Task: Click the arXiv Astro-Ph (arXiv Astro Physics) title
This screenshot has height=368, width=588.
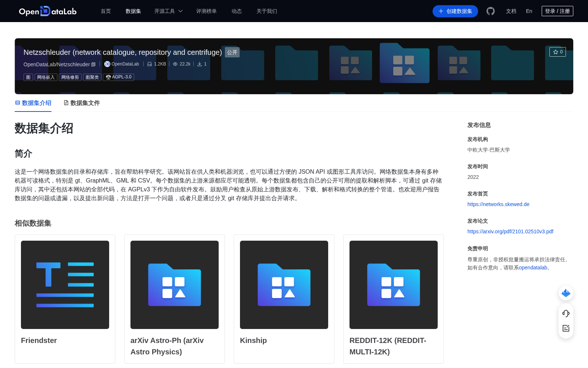Action: coord(167,346)
